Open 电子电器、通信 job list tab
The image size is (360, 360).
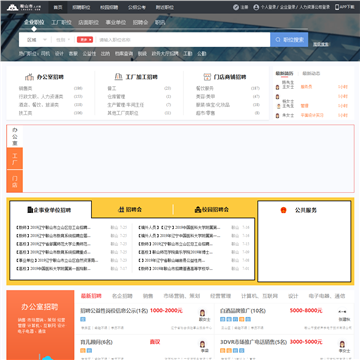(327, 296)
